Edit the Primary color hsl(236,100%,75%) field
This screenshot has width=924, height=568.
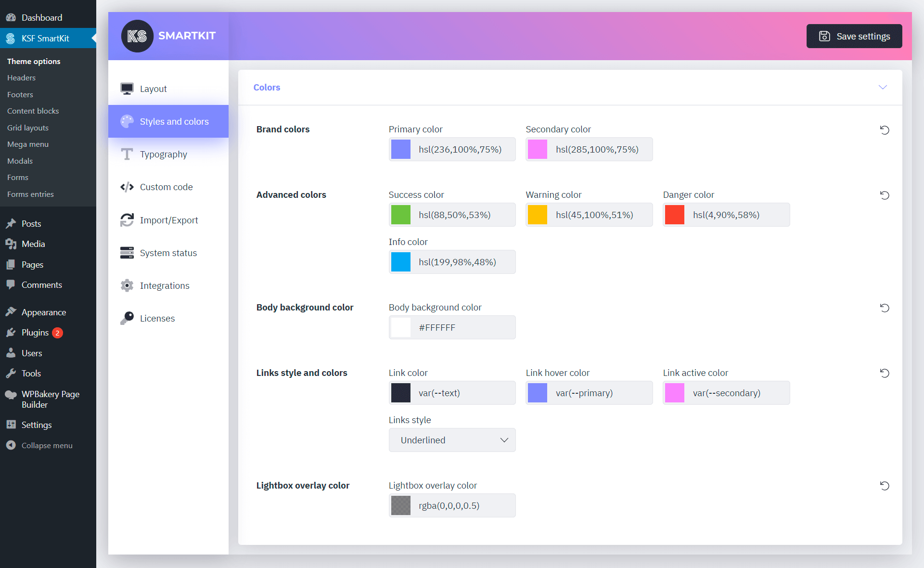pyautogui.click(x=452, y=149)
